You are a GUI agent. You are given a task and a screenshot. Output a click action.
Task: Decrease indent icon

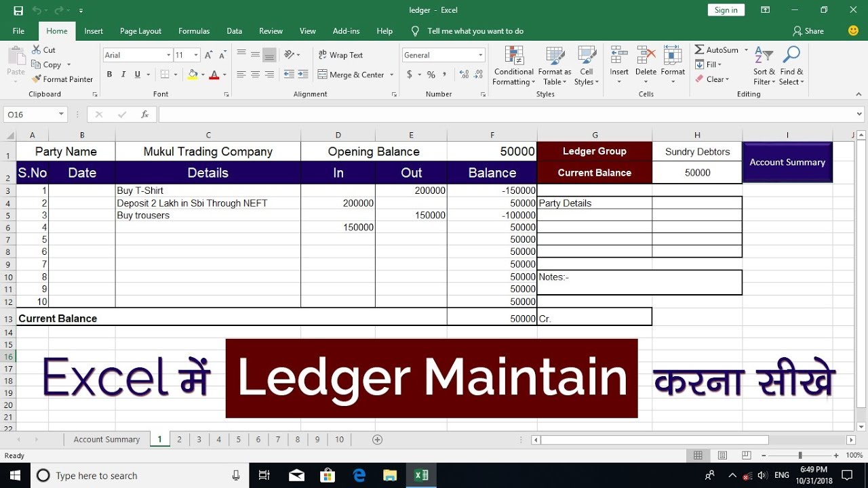click(289, 75)
